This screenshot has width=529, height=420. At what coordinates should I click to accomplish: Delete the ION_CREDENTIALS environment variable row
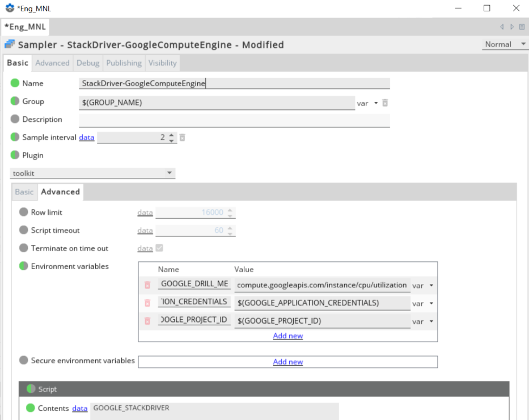pos(147,303)
